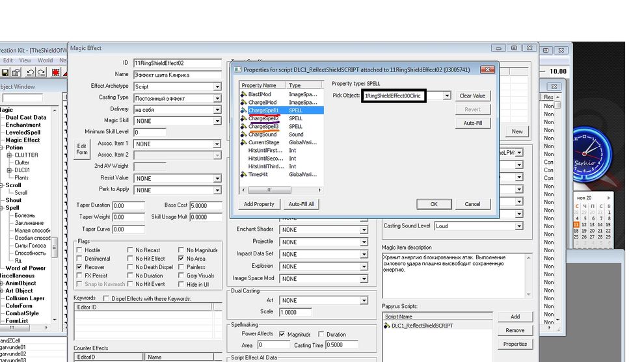The height and width of the screenshot is (362, 644).
Task: Open the View menu
Action: click(x=25, y=60)
